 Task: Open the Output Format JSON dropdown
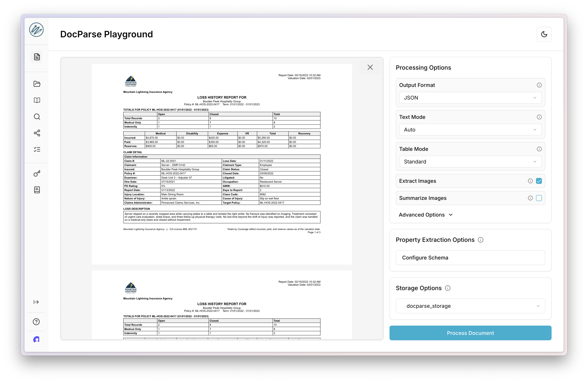pyautogui.click(x=470, y=98)
